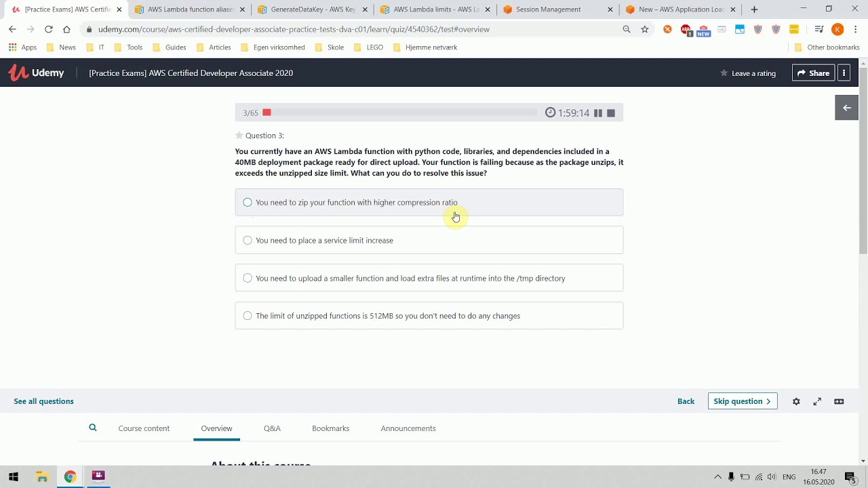Stop the quiz with the square button
Image resolution: width=868 pixels, height=488 pixels.
pyautogui.click(x=611, y=113)
